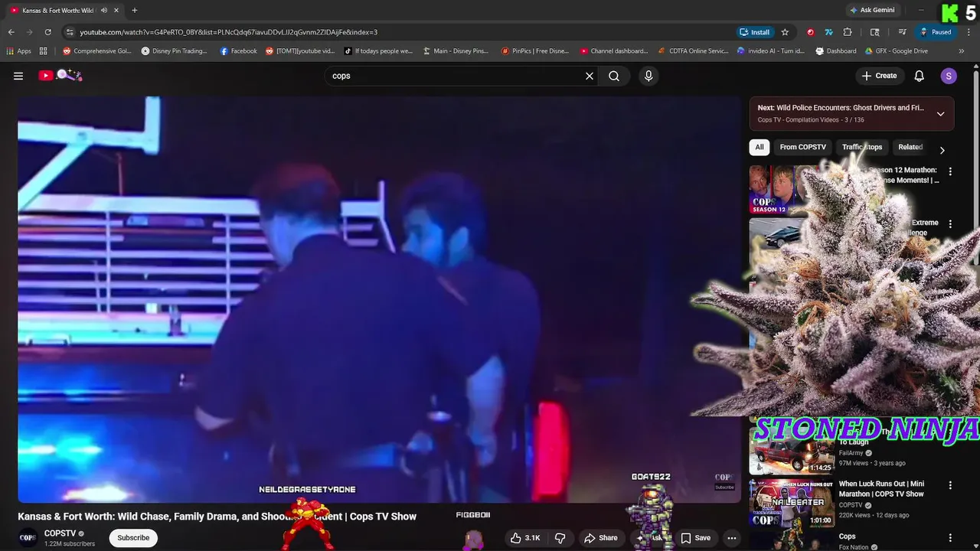Open the Apps bookmark shortcut
The image size is (980, 551).
coord(18,51)
